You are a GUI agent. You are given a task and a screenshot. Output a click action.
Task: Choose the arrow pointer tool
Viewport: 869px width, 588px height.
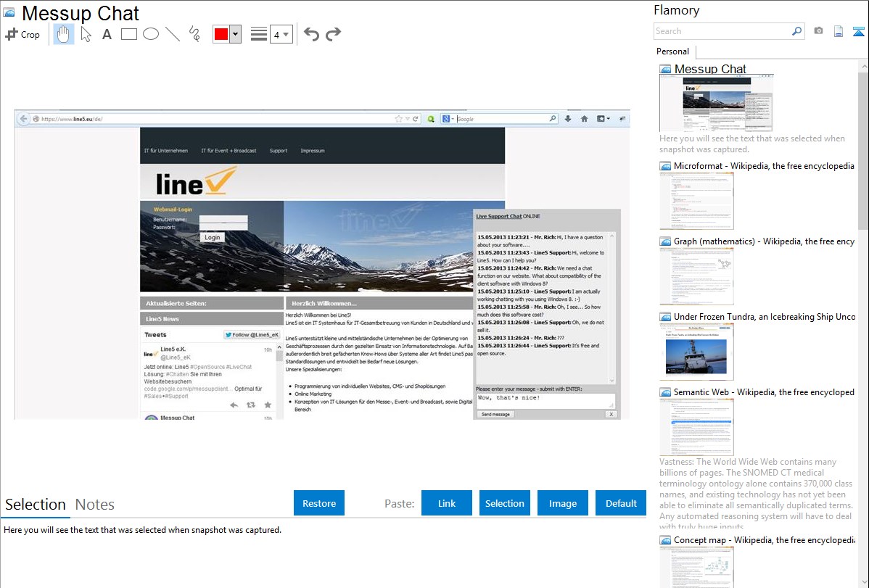tap(86, 34)
